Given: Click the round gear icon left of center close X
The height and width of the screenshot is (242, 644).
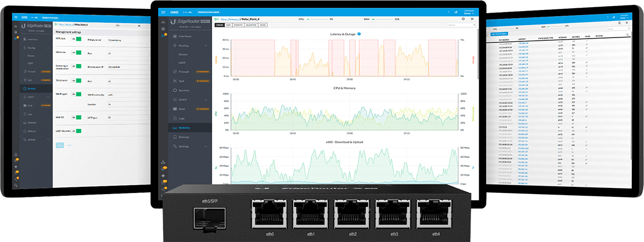Looking at the screenshot, I should pos(463,19).
